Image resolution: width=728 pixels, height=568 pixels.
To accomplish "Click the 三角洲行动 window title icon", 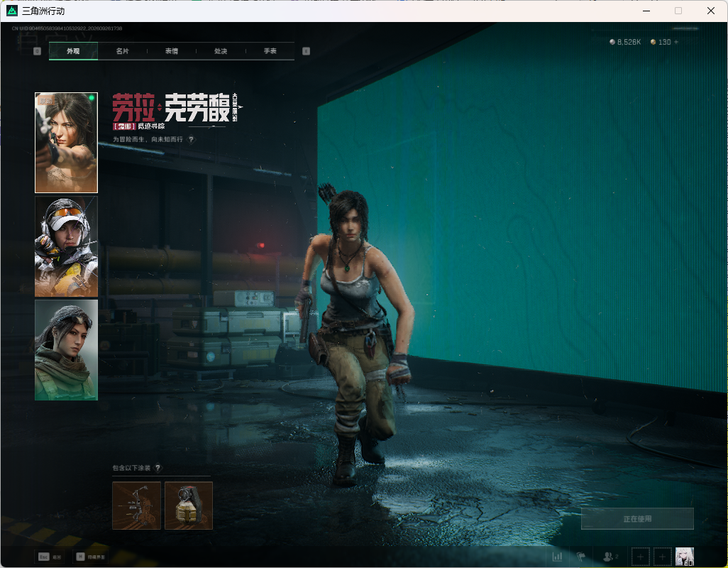I will coord(12,11).
